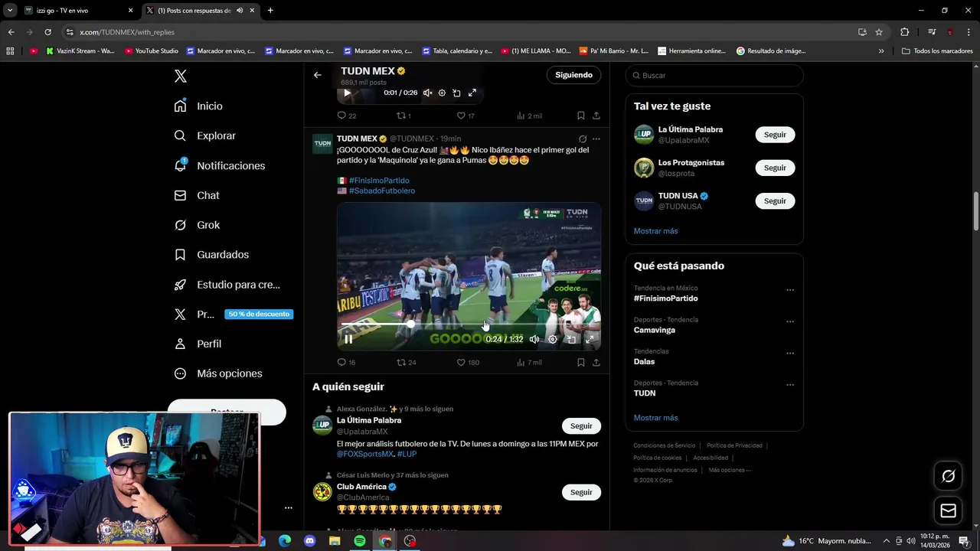This screenshot has height=551, width=980.
Task: Enter fullscreen on Cruz Azul video
Action: point(589,339)
